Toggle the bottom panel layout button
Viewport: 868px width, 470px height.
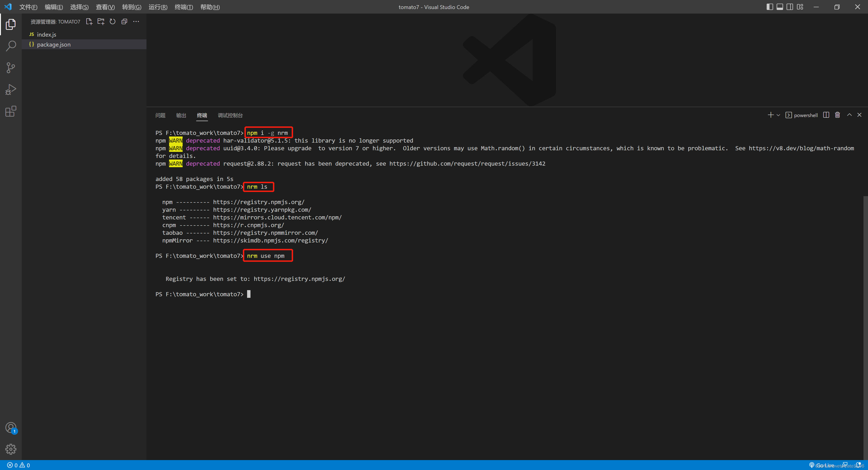[780, 7]
